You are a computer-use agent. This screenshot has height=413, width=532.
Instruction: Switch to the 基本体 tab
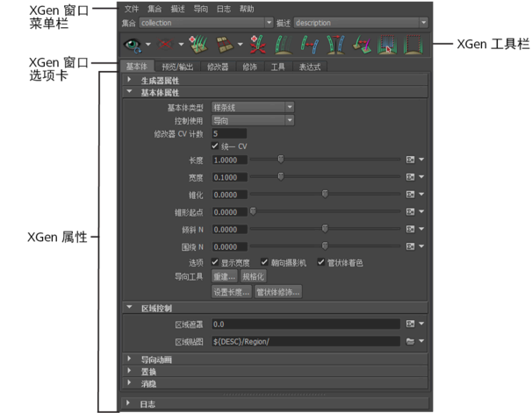(x=137, y=67)
